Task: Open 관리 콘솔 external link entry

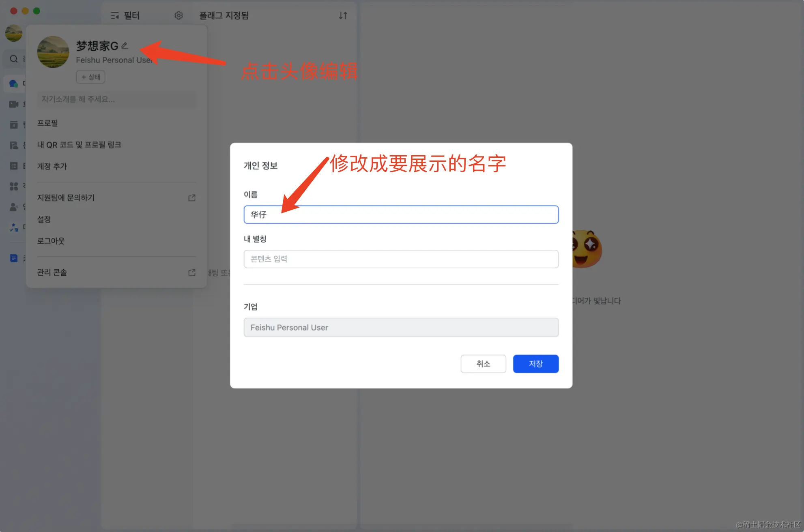Action: pos(52,272)
